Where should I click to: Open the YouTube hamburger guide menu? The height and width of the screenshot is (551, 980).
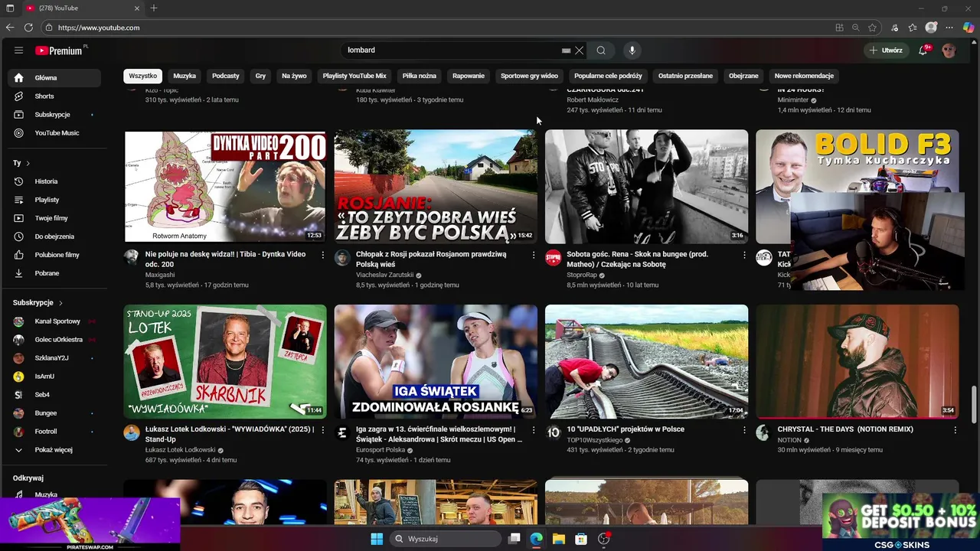(x=18, y=51)
